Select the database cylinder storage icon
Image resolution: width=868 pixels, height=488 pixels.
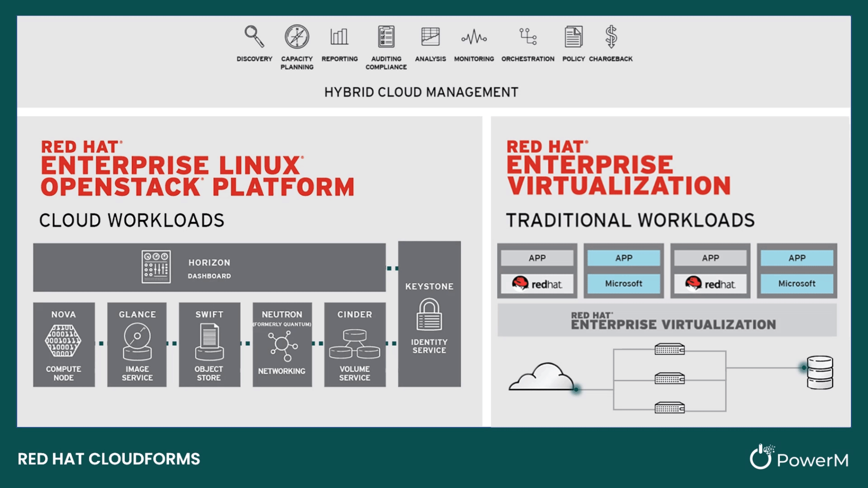(x=820, y=372)
